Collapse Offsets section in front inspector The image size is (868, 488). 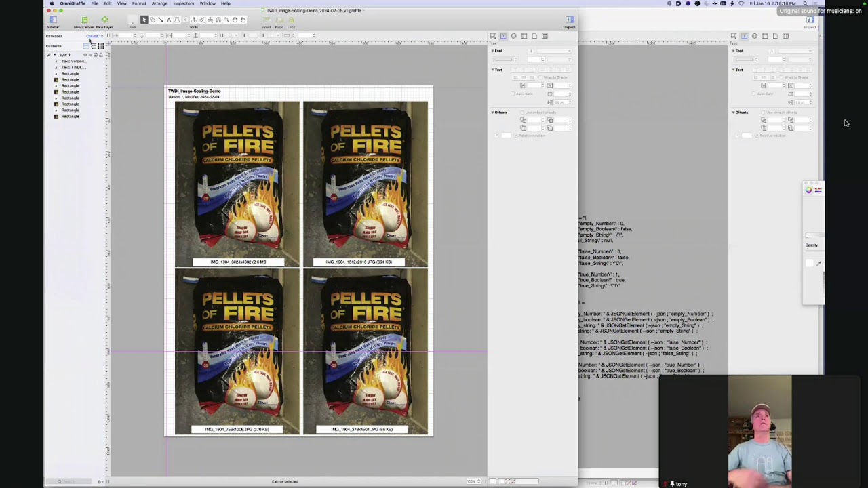pyautogui.click(x=492, y=113)
